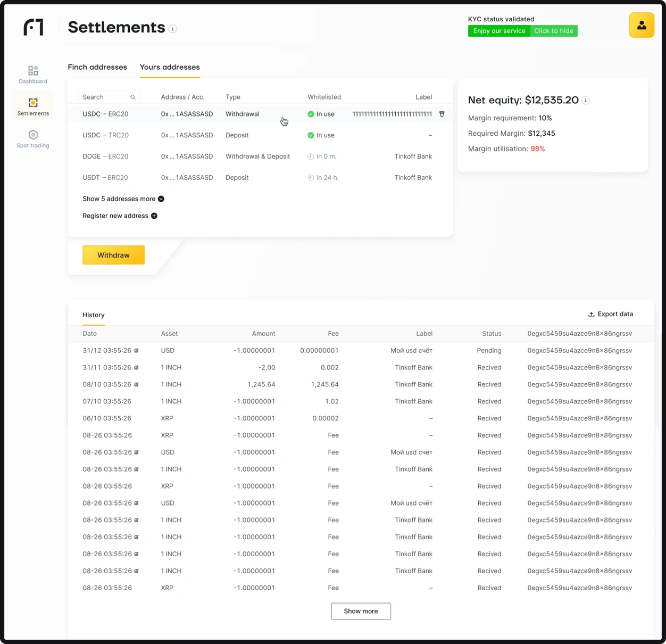
Task: Click the note icon beside the 31/12 03:55:26 date
Action: point(136,351)
